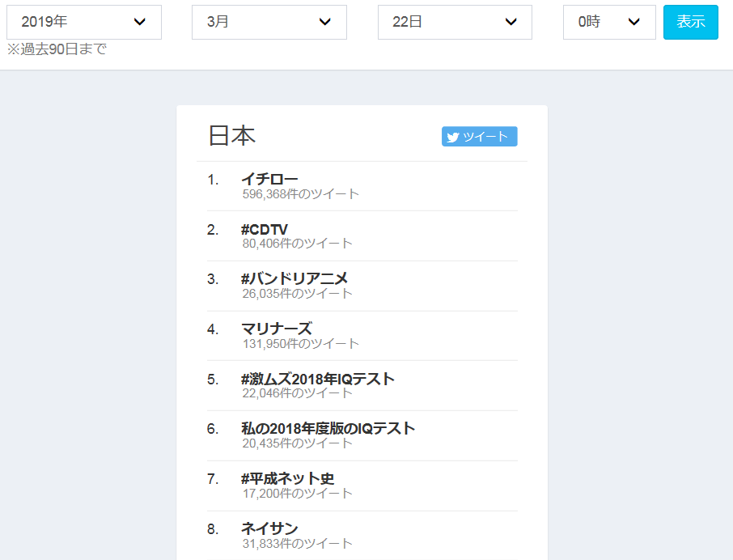This screenshot has width=733, height=560.
Task: Click the 131,950件のツイート count under マリナーズ
Action: pyautogui.click(x=300, y=344)
